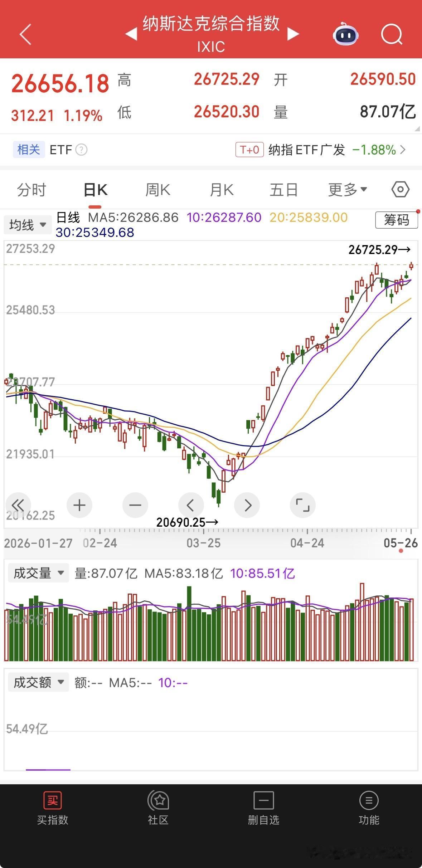Select the 分时 tab

[32, 190]
